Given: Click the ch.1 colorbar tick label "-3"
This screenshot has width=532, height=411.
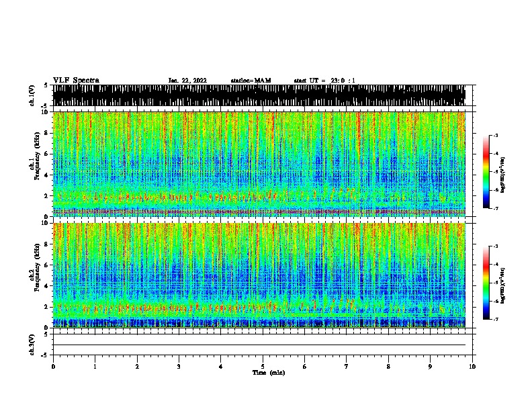Looking at the screenshot, I should [x=495, y=135].
